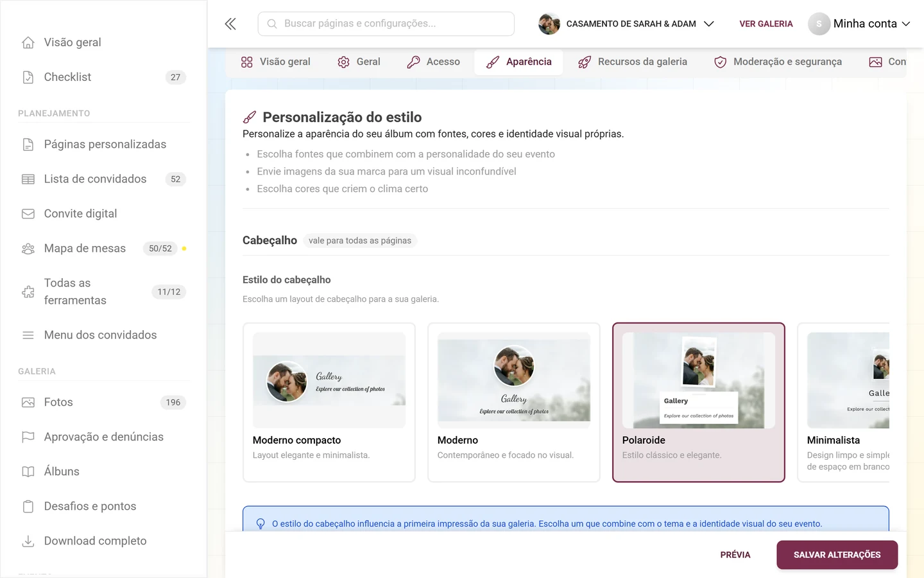Click the Desafios e pontos clipboard icon
The image size is (924, 578).
[x=28, y=507]
